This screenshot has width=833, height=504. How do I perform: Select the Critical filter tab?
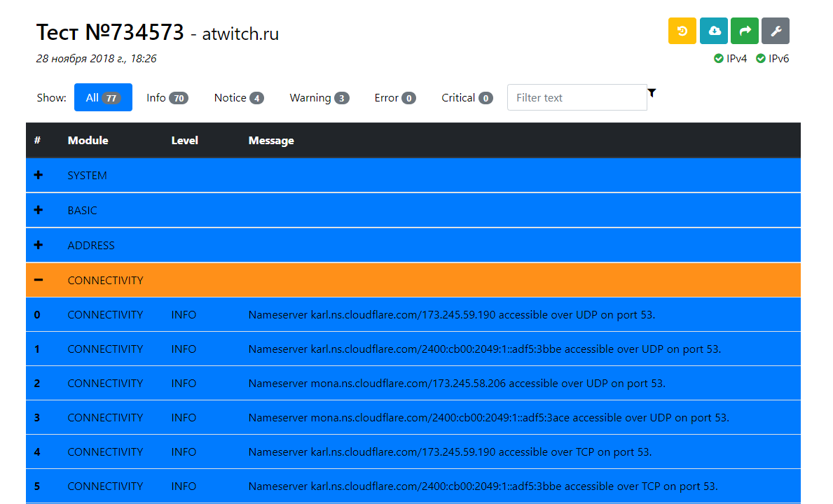467,98
